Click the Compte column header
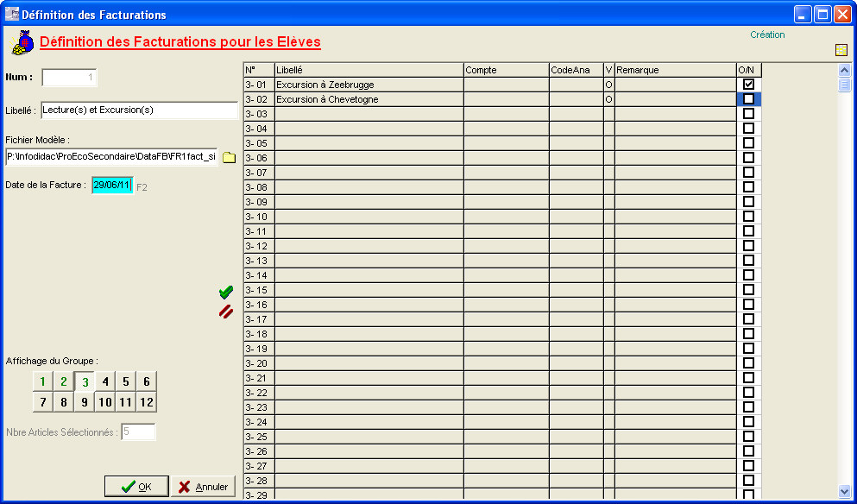The height and width of the screenshot is (504, 857). coord(506,70)
